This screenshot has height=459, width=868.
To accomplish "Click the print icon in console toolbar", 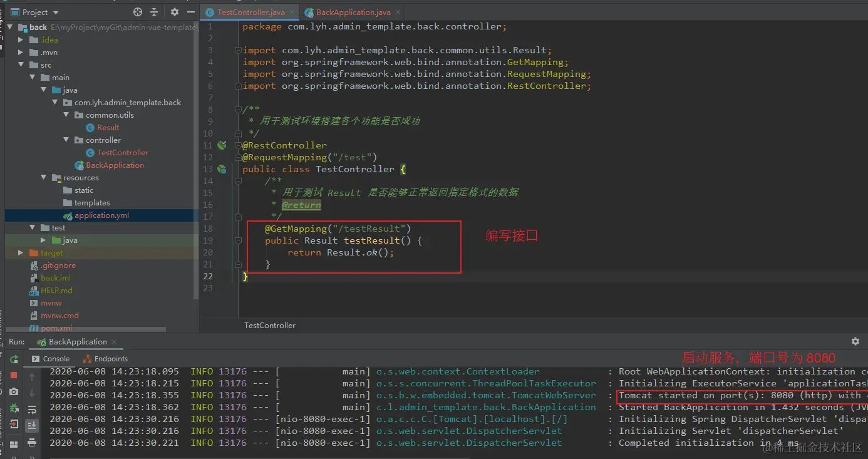I will pyautogui.click(x=32, y=443).
